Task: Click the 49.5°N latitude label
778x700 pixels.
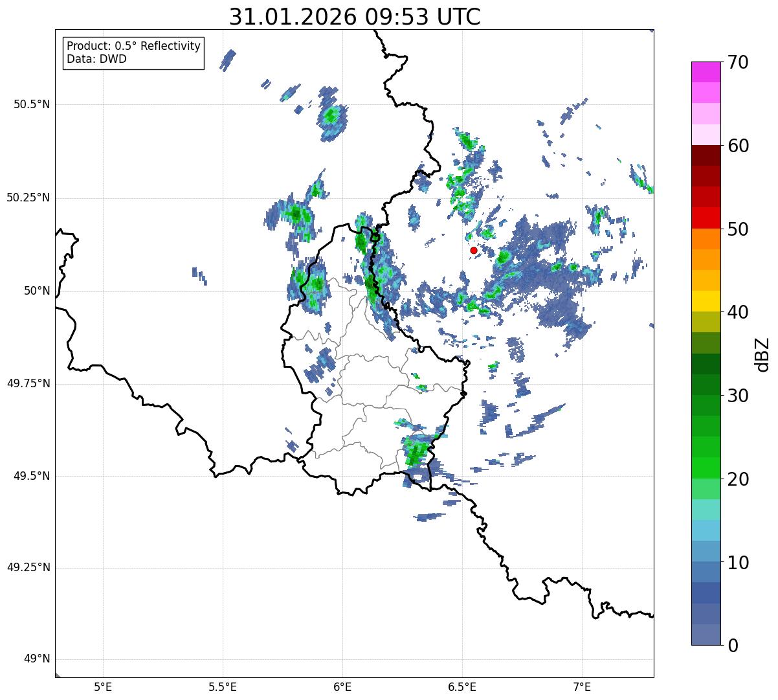Action: (32, 476)
